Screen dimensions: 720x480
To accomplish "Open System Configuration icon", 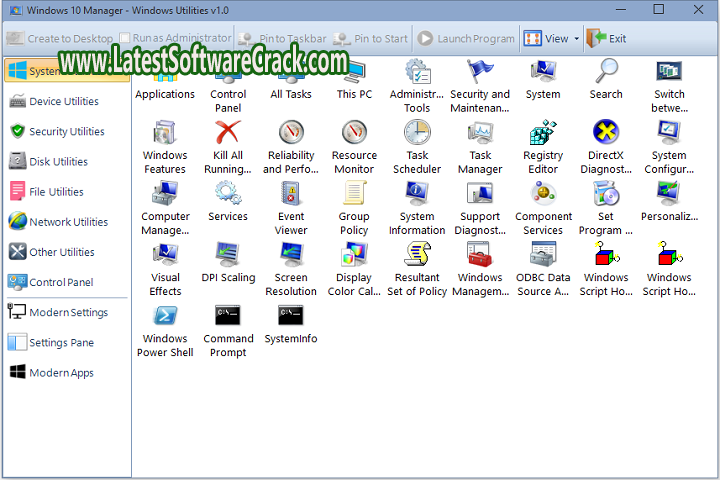I will click(x=669, y=147).
